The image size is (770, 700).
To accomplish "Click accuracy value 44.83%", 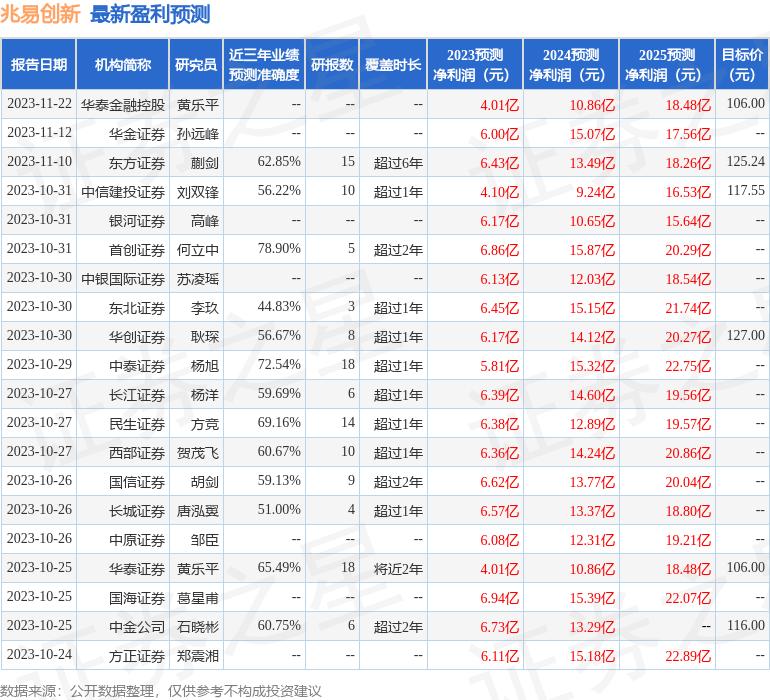I will (x=279, y=307).
